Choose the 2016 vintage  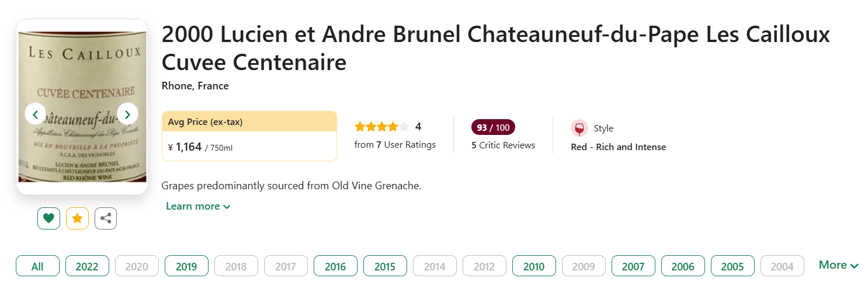click(335, 266)
